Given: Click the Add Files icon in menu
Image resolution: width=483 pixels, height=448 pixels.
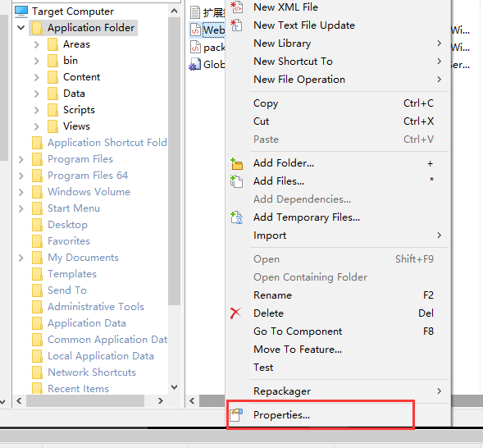Looking at the screenshot, I should click(236, 181).
